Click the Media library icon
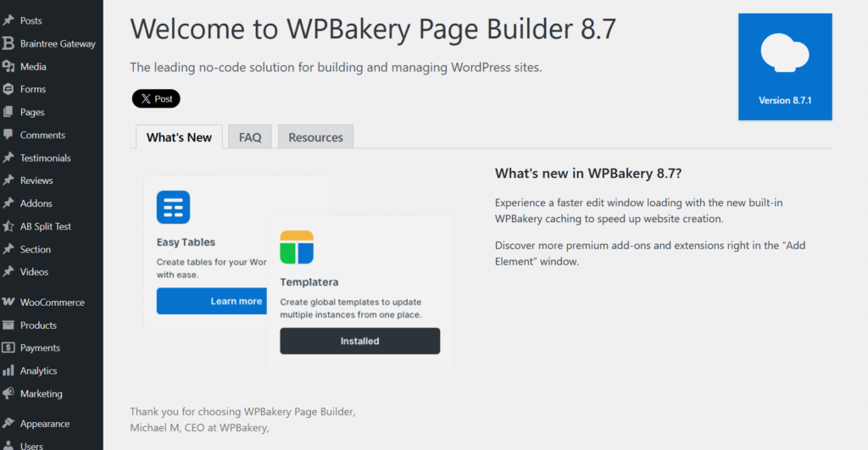The height and width of the screenshot is (450, 868). (x=8, y=66)
